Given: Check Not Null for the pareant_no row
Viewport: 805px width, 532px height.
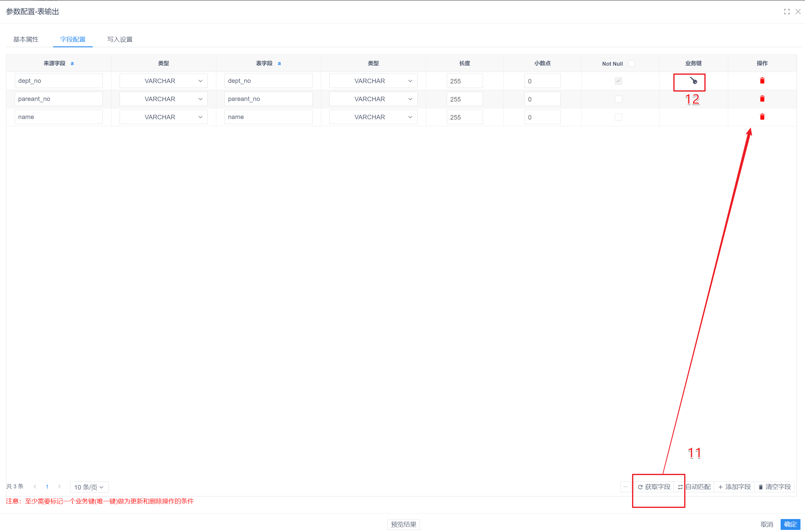Looking at the screenshot, I should click(x=618, y=99).
